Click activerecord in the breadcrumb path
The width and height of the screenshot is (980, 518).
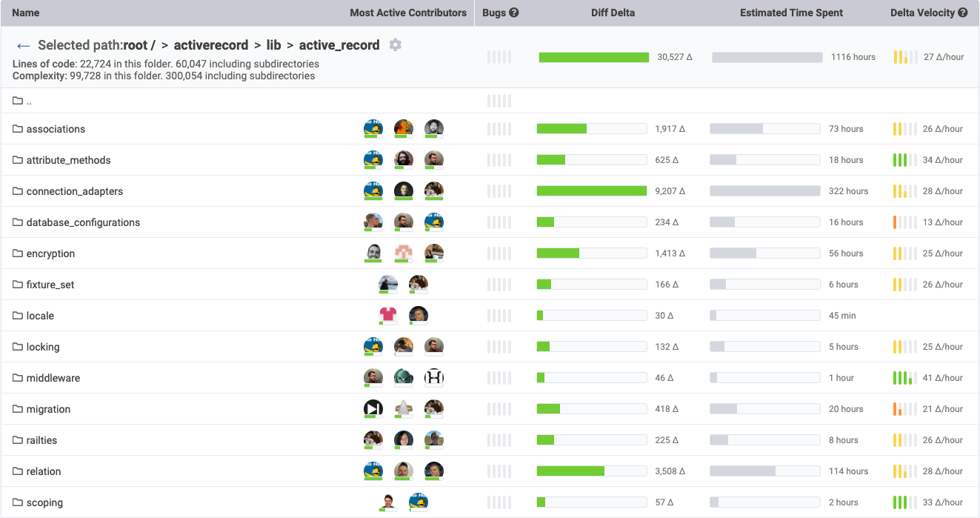[x=210, y=45]
